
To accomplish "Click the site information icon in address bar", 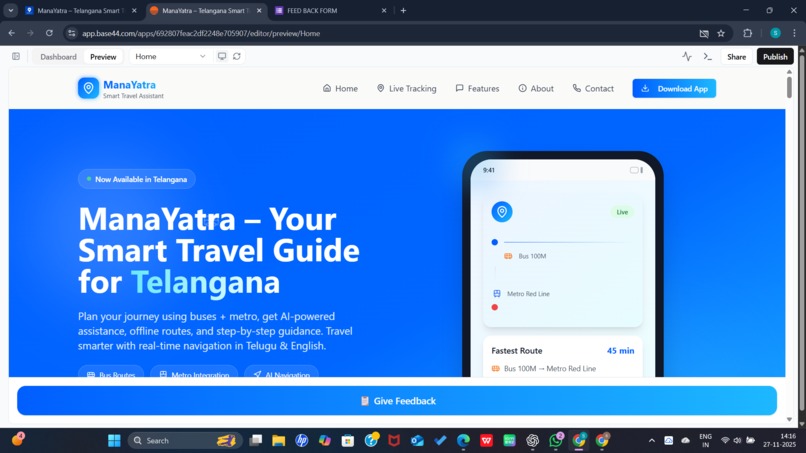I will pyautogui.click(x=71, y=33).
